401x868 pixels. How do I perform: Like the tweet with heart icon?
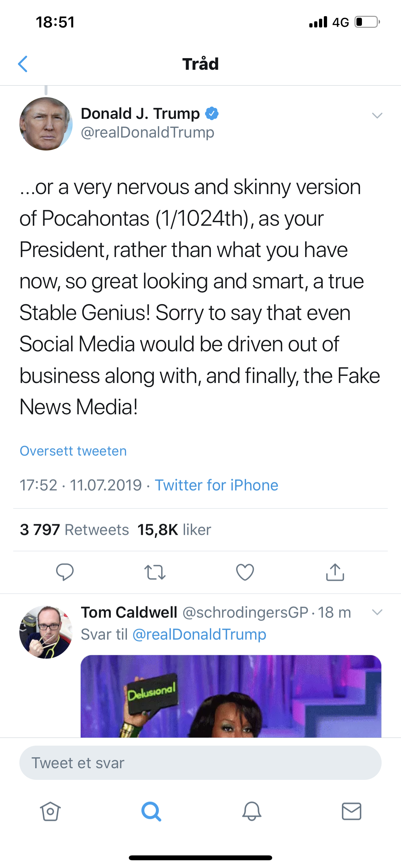point(245,572)
